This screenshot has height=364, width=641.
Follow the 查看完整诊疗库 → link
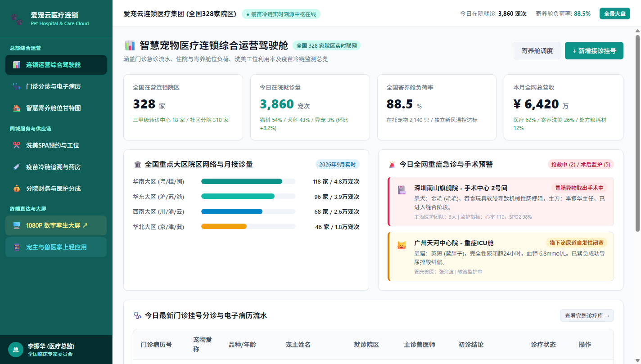coord(587,316)
